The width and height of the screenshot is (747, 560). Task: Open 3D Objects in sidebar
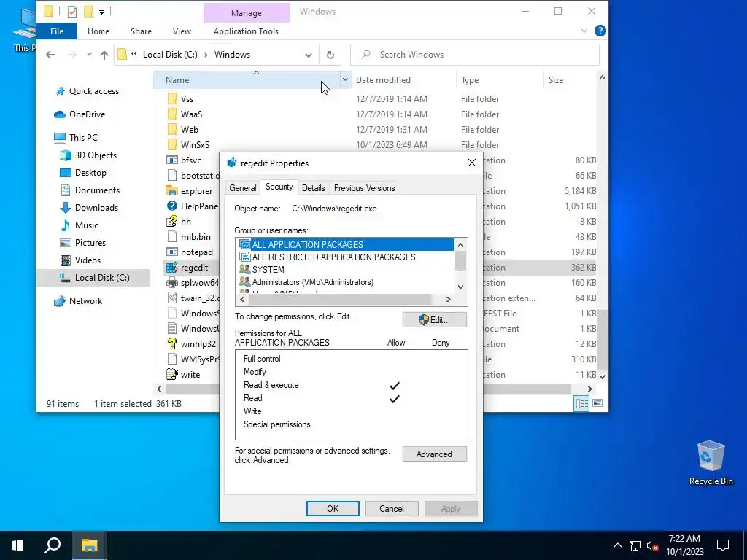[x=96, y=155]
